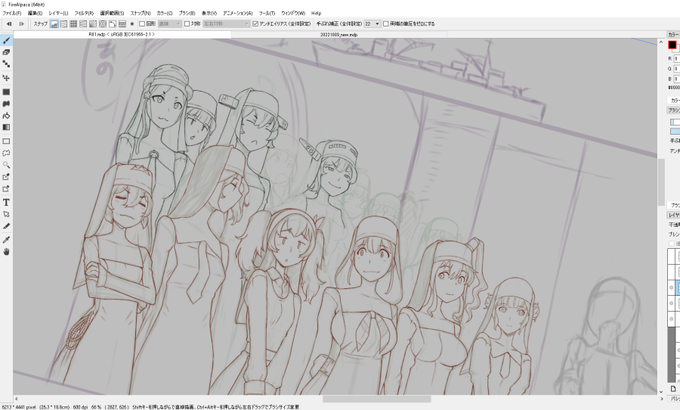Open the スナップ(N) menu

pos(141,13)
